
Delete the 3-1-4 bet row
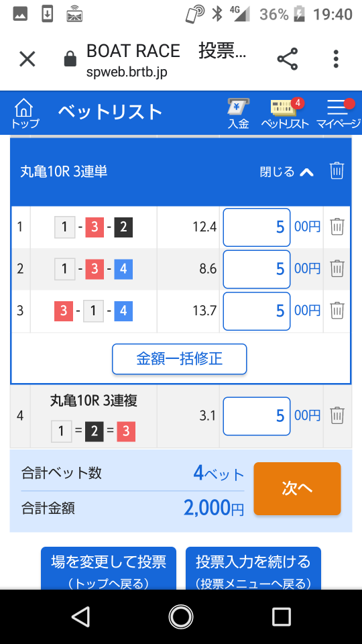pyautogui.click(x=337, y=311)
